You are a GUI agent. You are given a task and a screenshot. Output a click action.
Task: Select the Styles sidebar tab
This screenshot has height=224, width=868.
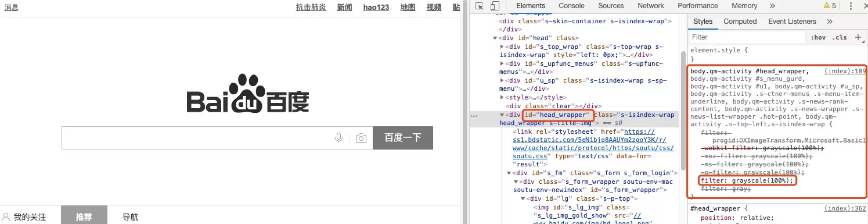703,22
